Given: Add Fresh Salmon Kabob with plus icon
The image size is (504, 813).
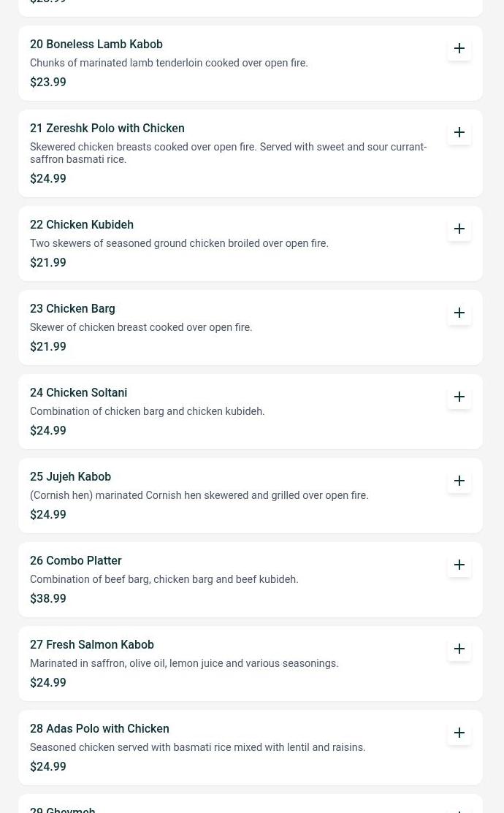Looking at the screenshot, I should tap(459, 649).
